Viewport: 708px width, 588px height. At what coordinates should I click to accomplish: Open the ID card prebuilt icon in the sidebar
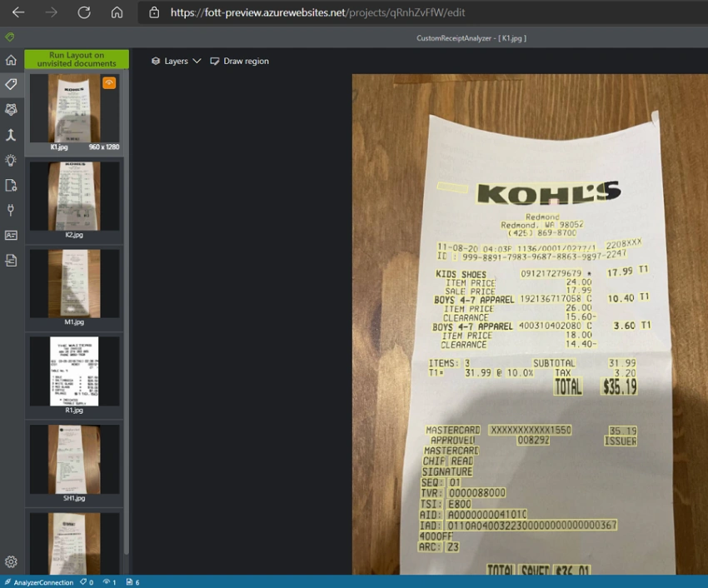11,235
